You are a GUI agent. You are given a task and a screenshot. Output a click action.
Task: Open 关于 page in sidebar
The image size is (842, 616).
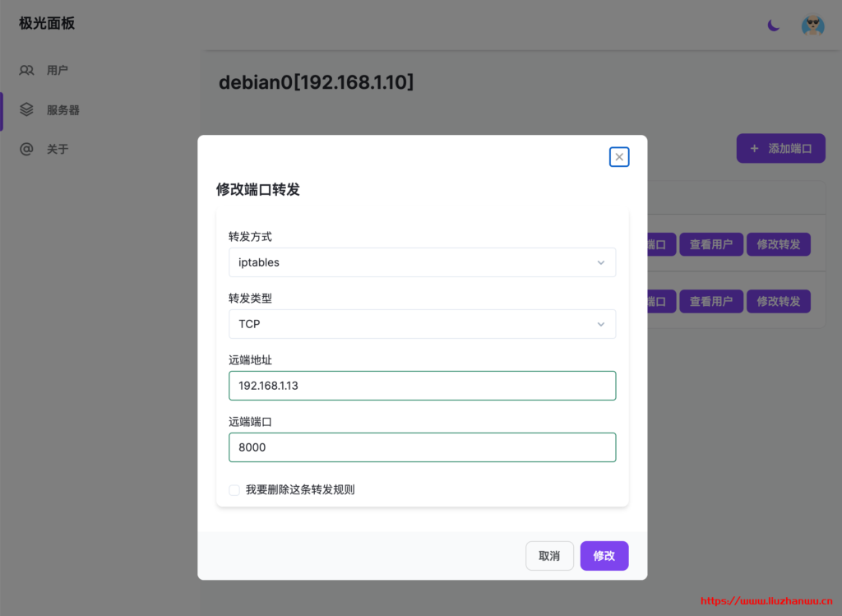(58, 150)
